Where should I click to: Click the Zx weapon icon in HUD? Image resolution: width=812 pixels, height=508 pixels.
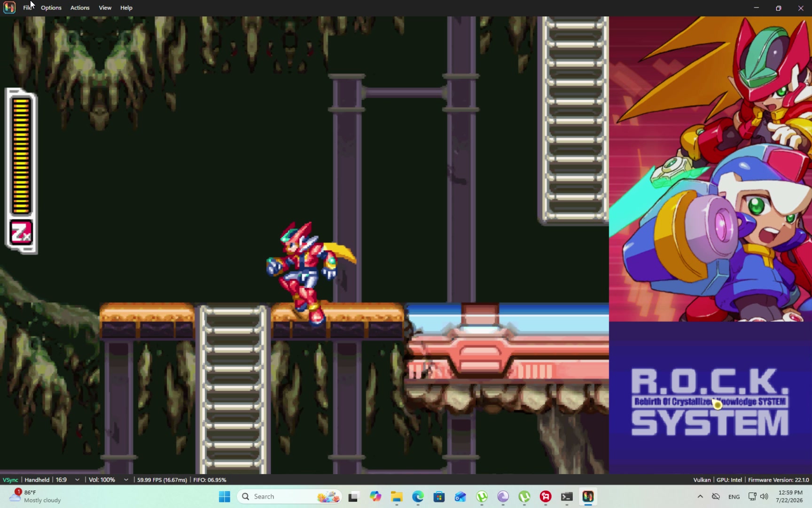coord(21,233)
